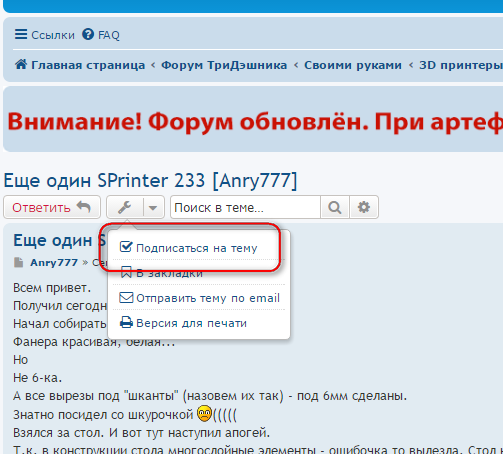Choose Отправить тему по email
Image resolution: width=503 pixels, height=454 pixels.
point(199,298)
